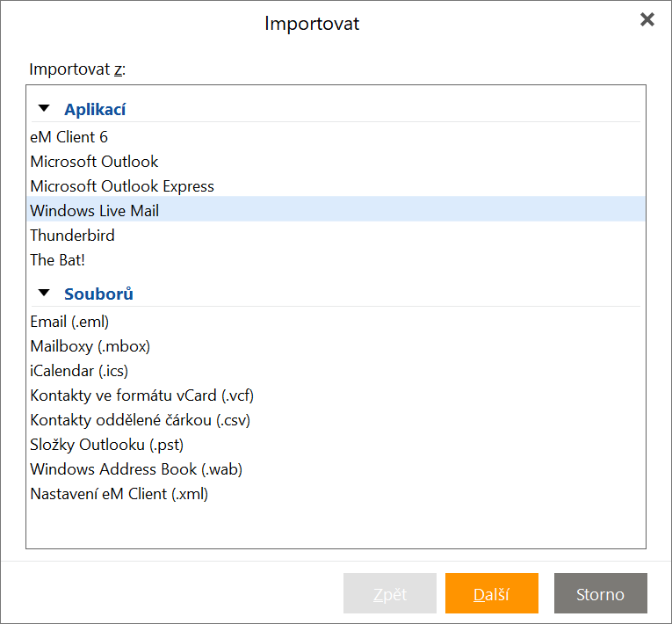
Task: Click the greyed Zpět button
Action: (x=389, y=593)
